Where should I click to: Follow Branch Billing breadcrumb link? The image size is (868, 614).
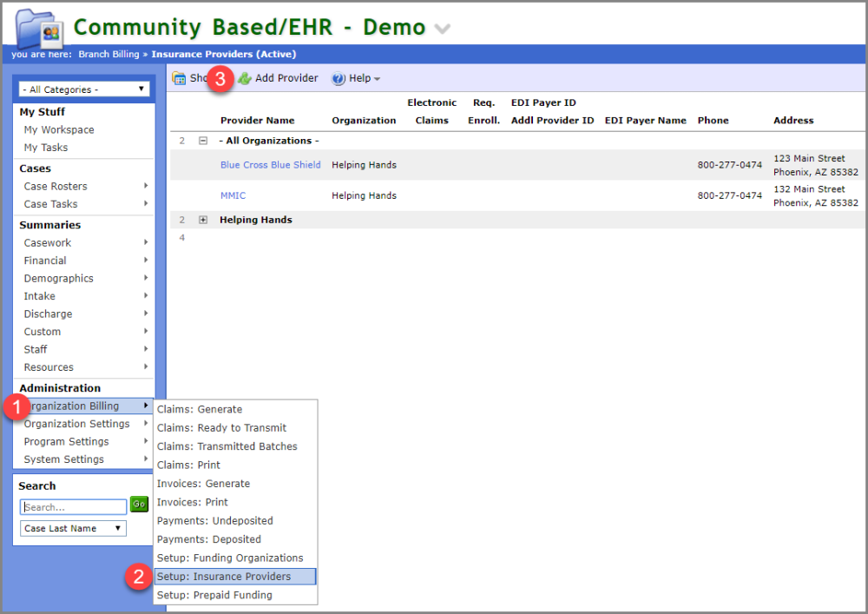(108, 54)
